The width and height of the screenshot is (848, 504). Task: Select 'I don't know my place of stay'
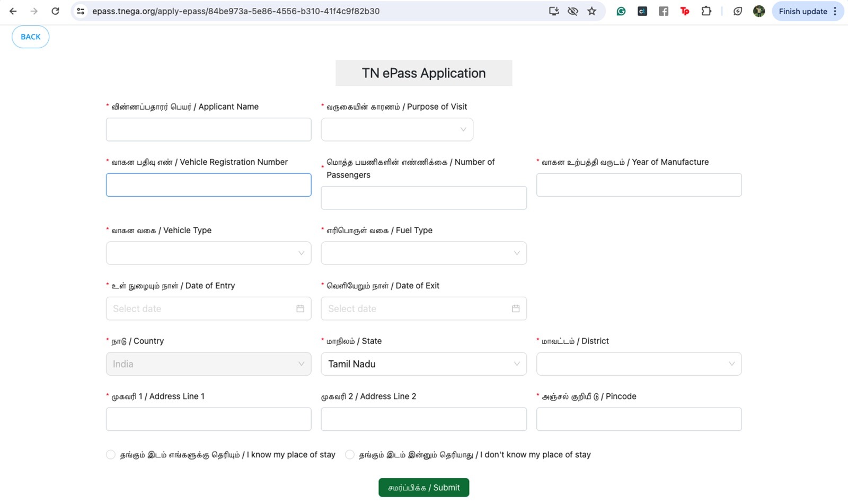350,455
